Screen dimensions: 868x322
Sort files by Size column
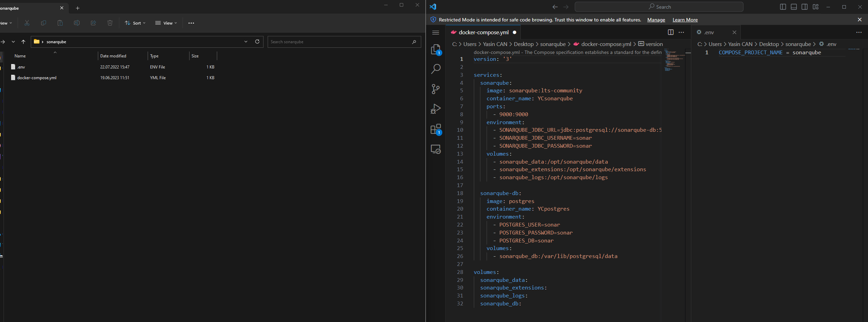(195, 56)
